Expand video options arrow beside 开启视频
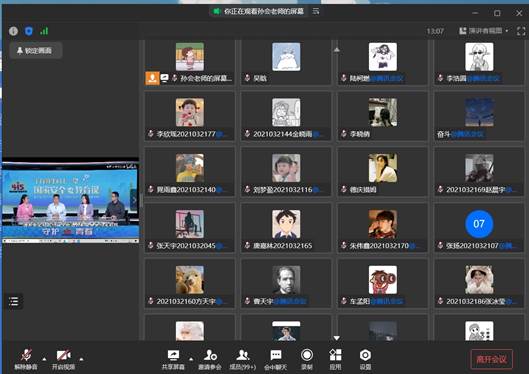529x374 pixels. coord(81,359)
